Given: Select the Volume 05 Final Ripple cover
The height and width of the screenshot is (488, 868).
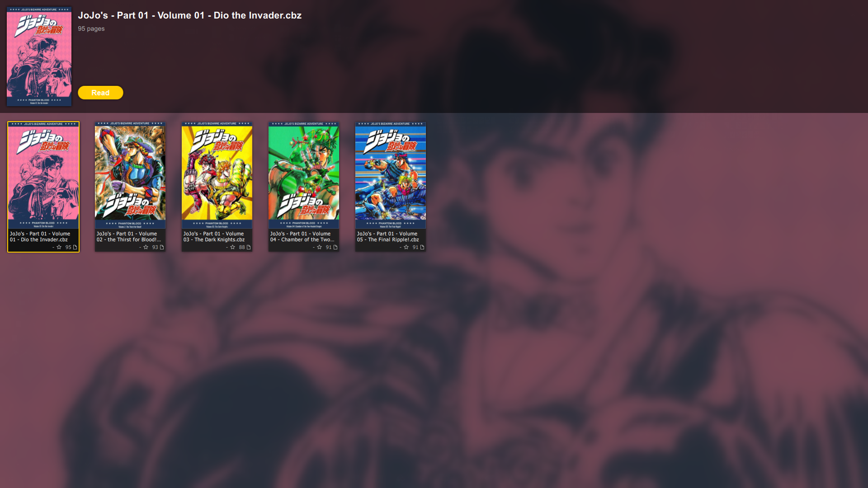Looking at the screenshot, I should [x=391, y=175].
